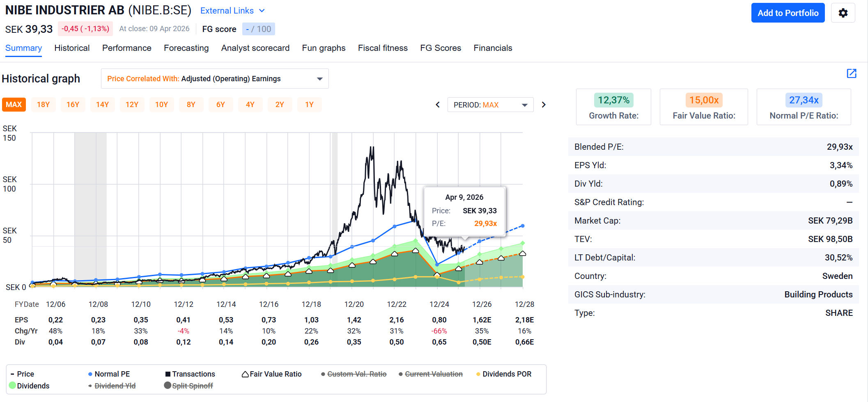Open Fiscal fitness tab
The height and width of the screenshot is (402, 868).
tap(383, 48)
